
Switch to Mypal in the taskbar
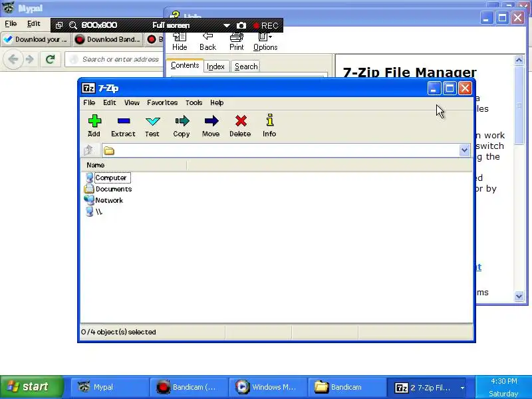pyautogui.click(x=109, y=387)
